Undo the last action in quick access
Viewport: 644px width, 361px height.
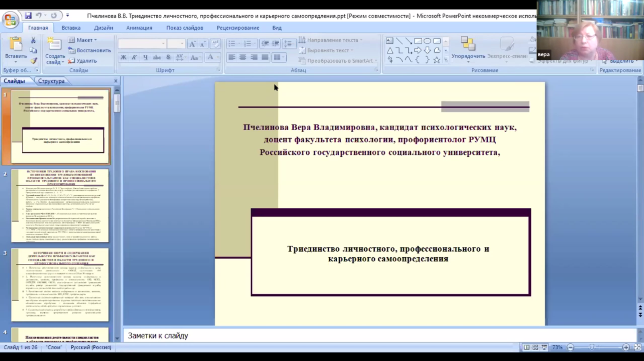[38, 16]
